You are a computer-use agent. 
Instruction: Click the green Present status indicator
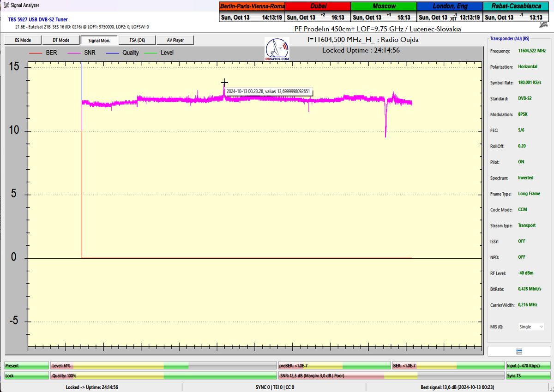[26, 366]
